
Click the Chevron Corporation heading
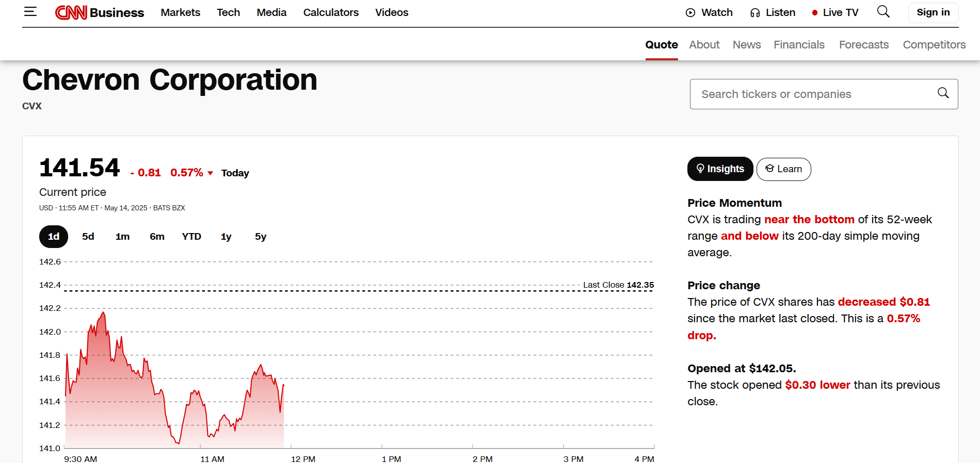click(170, 80)
